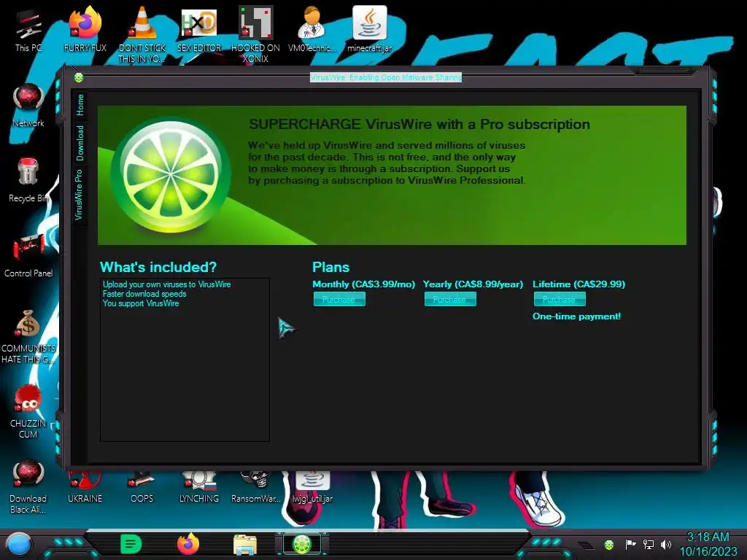Click the lime icon in VirusWire title bar
747x560 pixels.
[79, 77]
